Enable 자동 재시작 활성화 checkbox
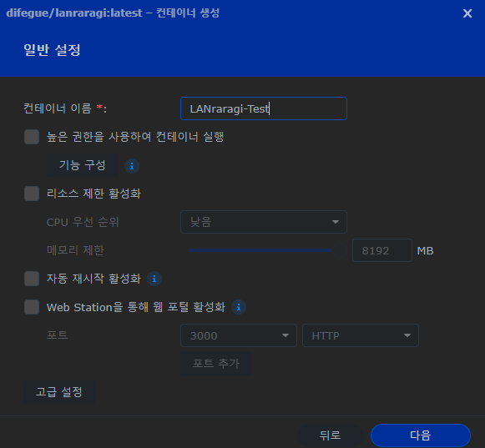 point(32,279)
